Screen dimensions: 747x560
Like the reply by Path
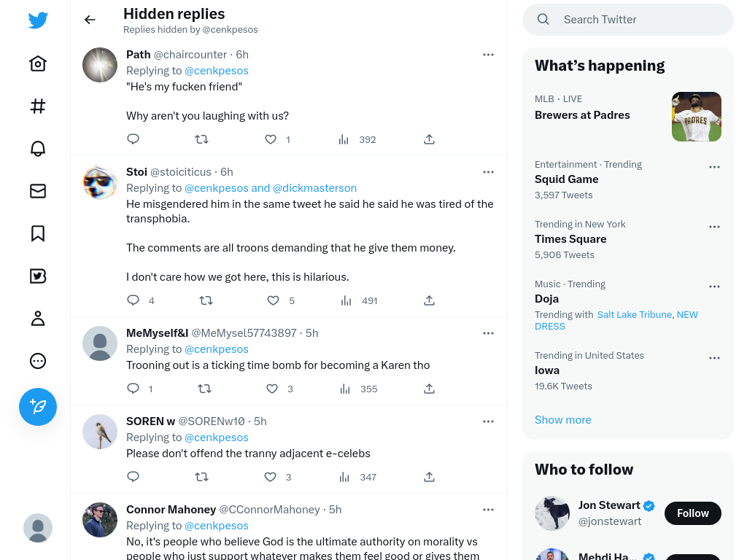pos(271,139)
